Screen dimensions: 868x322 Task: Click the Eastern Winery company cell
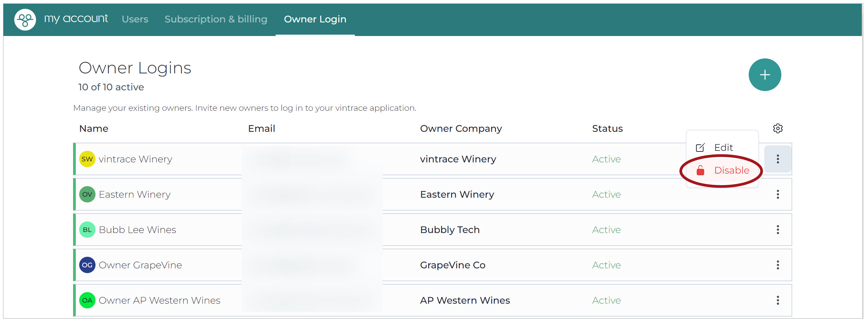(457, 194)
